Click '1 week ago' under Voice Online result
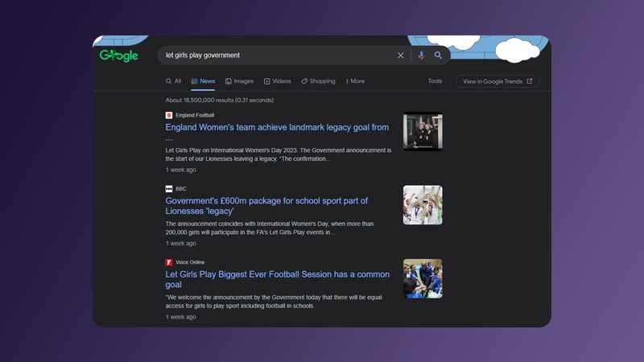644x362 pixels. click(x=180, y=317)
